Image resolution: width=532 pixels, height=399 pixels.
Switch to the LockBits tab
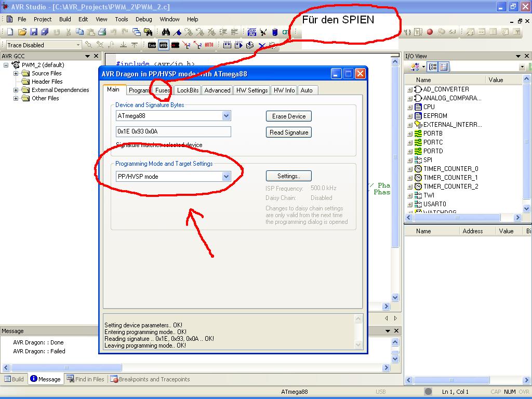click(188, 90)
